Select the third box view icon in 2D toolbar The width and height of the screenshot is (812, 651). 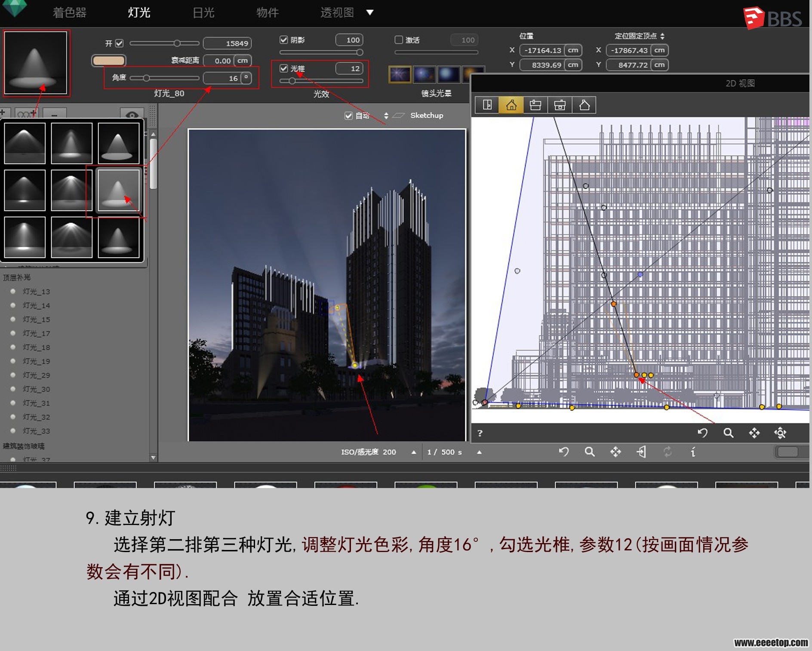click(x=535, y=105)
